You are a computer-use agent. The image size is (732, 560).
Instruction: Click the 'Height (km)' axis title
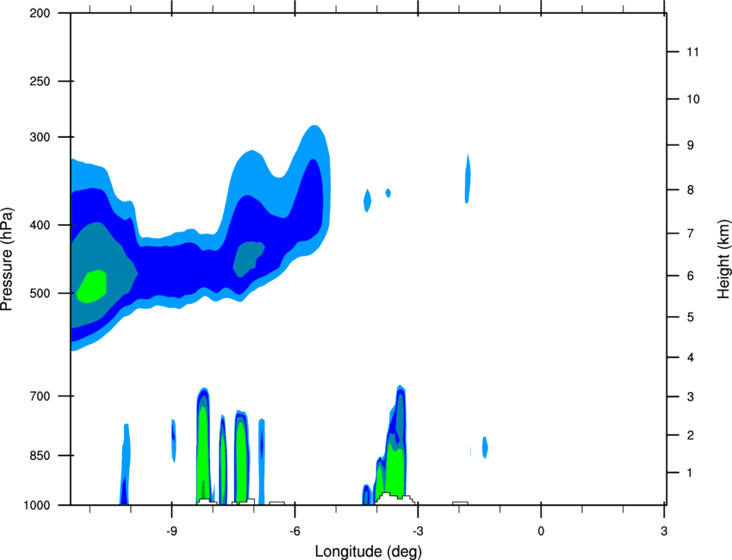(723, 259)
